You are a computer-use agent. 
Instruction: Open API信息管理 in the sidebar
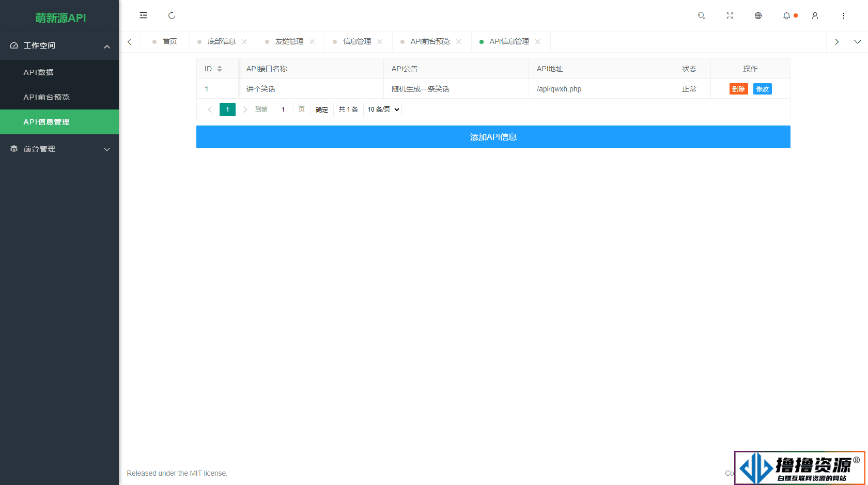(x=59, y=122)
